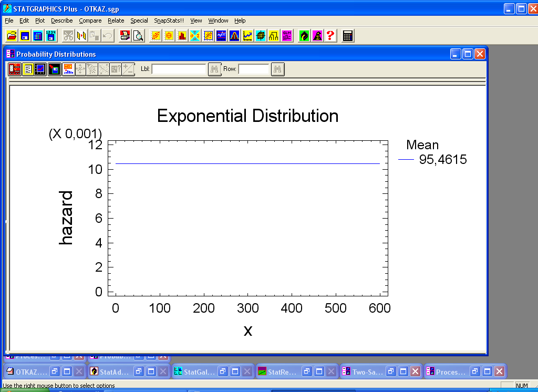Click the legend value 95,4615

pyautogui.click(x=443, y=159)
